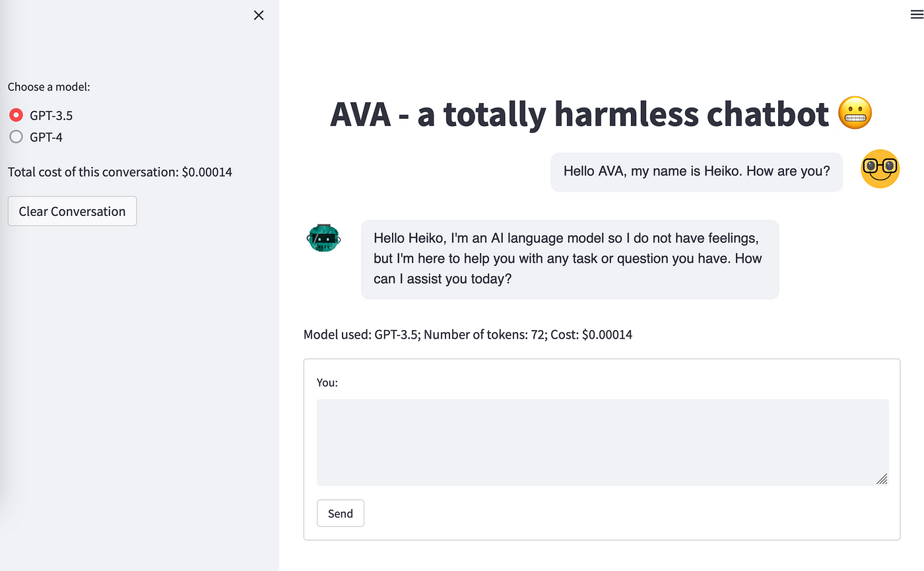The height and width of the screenshot is (571, 924).
Task: Click the Total cost of conversation text
Action: coord(120,172)
